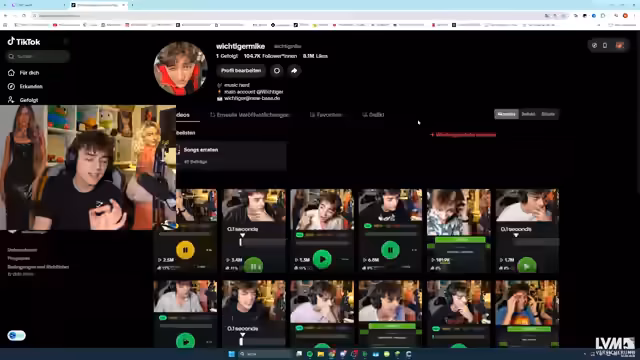The image size is (640, 360).
Task: Click the red add playlist link
Action: click(x=463, y=135)
